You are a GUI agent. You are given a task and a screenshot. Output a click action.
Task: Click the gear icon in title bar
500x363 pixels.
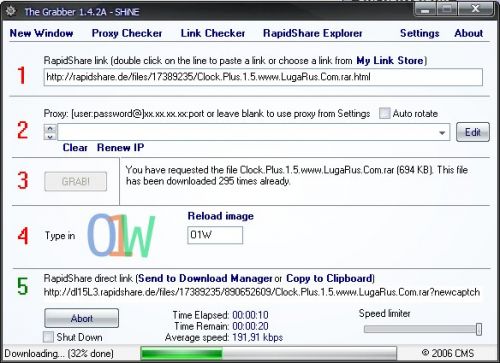[10, 11]
